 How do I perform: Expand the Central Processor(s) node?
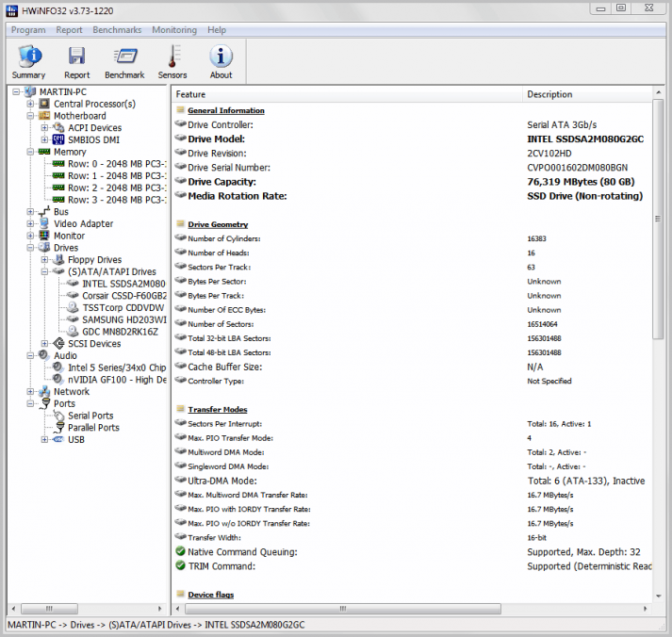click(31, 104)
